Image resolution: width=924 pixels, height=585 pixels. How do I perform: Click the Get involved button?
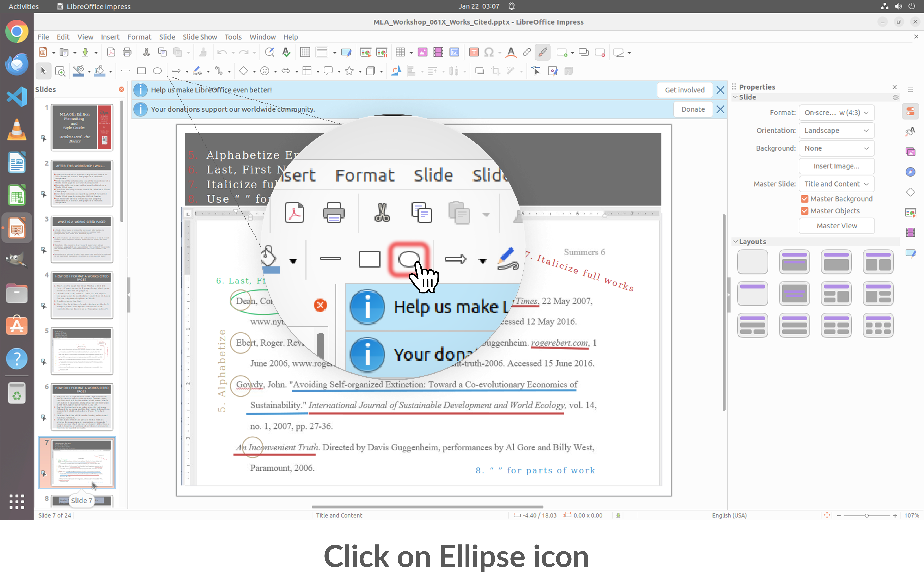click(x=685, y=90)
